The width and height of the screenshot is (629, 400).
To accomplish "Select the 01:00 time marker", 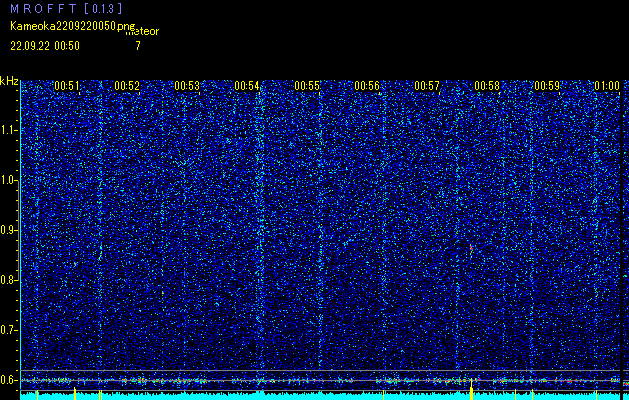I will point(607,86).
